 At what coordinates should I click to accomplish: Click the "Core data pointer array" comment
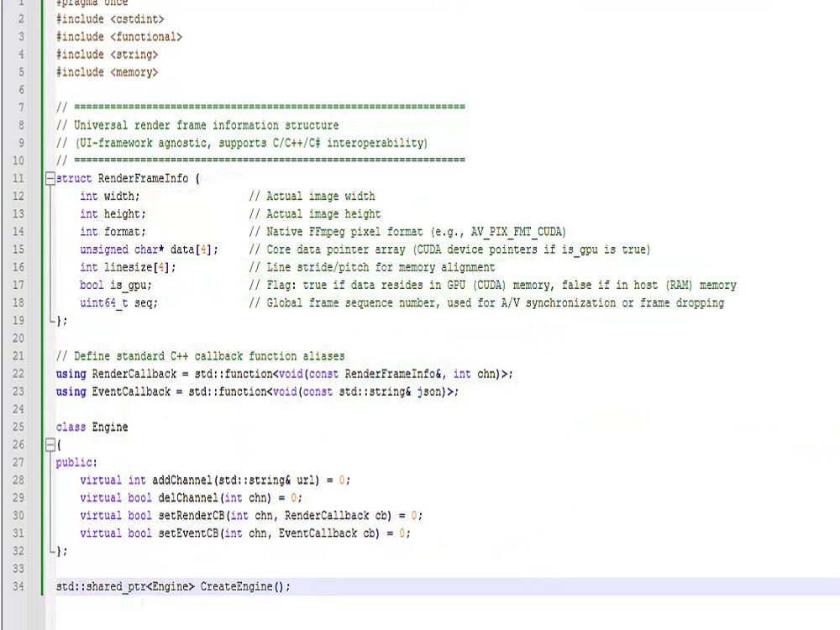(449, 249)
